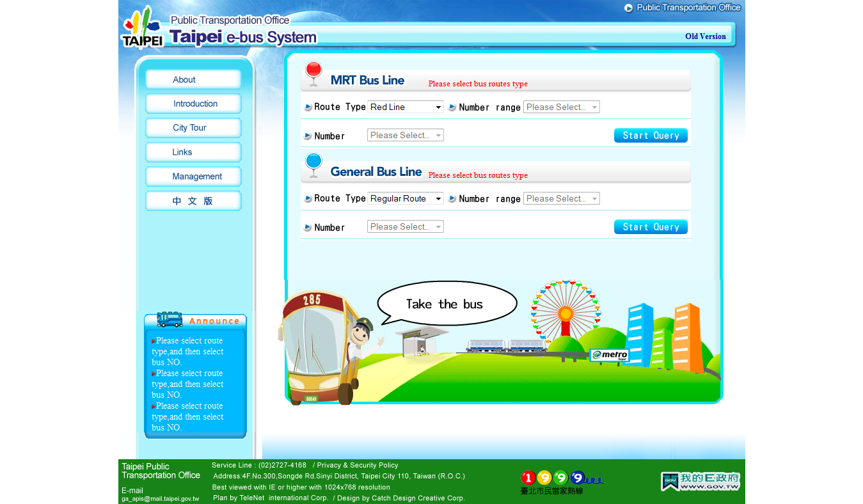This screenshot has width=863, height=504.
Task: Click the Address 4F No.300 Songde Rd text
Action: [x=339, y=476]
